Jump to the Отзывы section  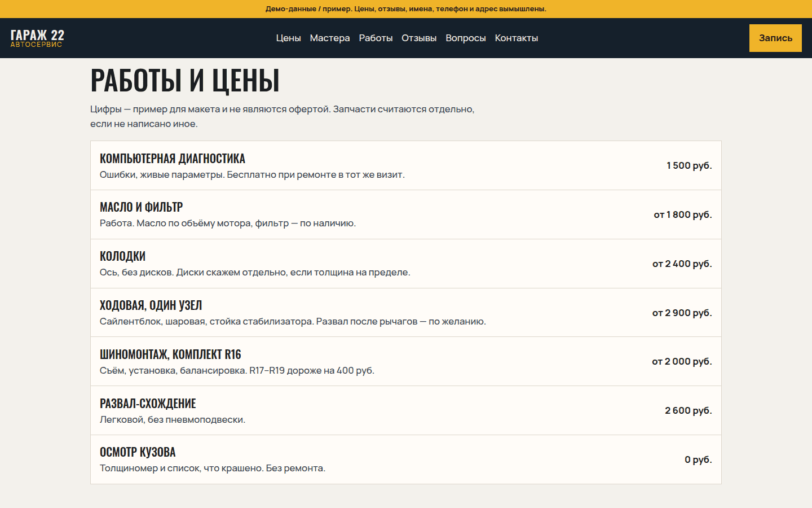tap(419, 38)
